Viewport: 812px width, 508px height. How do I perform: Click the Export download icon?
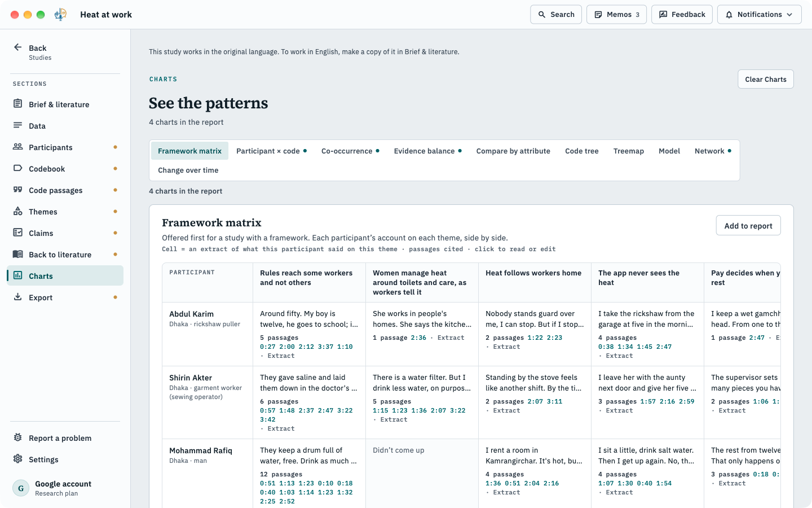click(x=17, y=297)
